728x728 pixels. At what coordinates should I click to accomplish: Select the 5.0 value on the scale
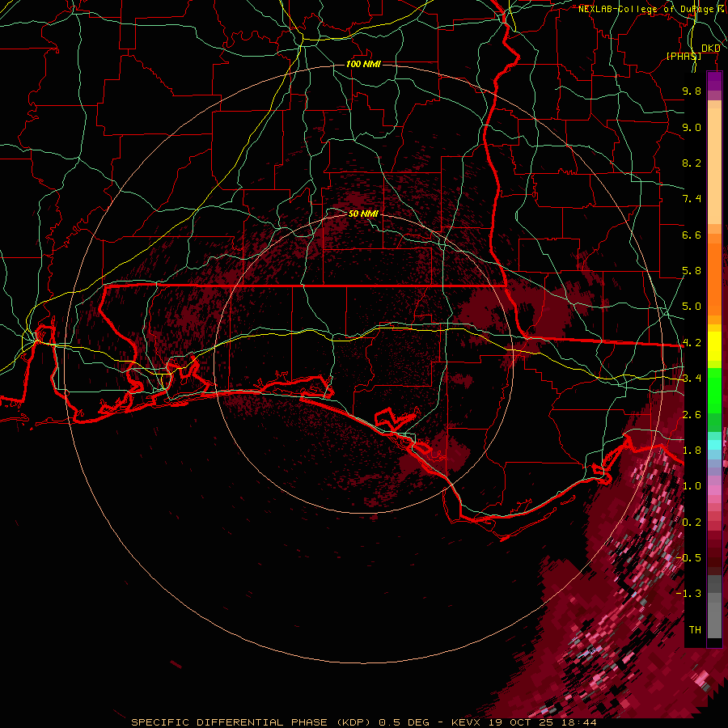[x=692, y=307]
